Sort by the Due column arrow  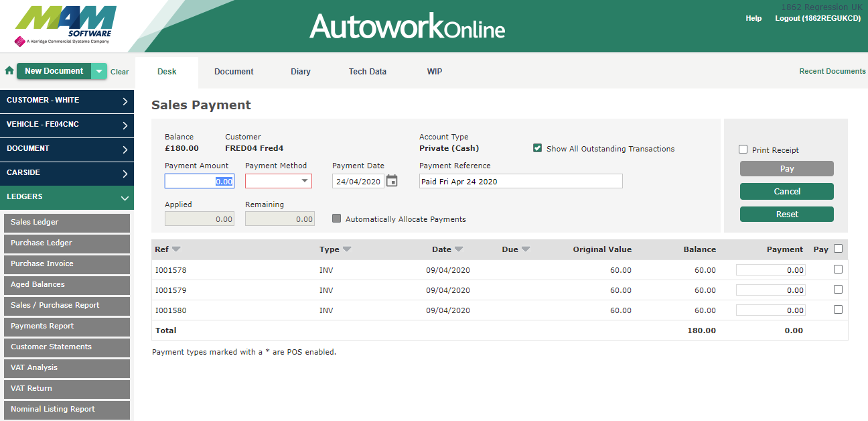(x=526, y=249)
